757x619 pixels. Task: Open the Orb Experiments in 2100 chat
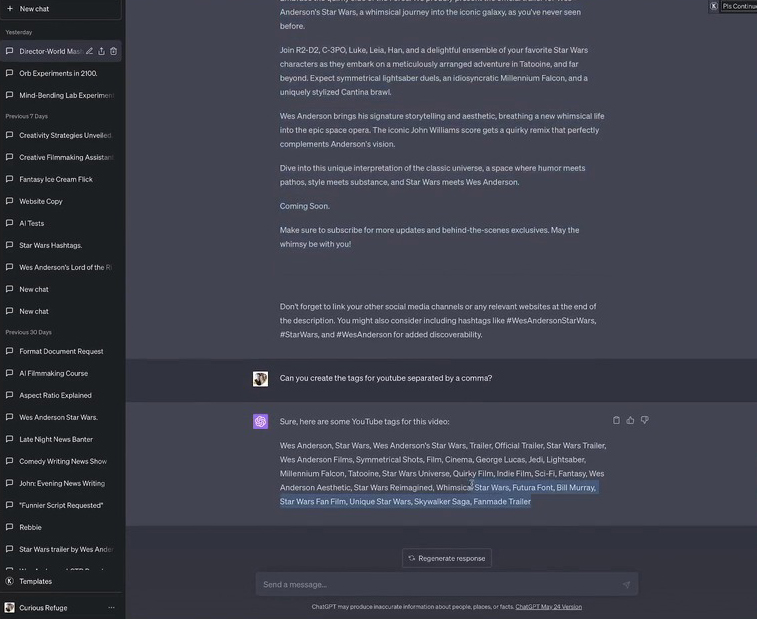click(61, 73)
